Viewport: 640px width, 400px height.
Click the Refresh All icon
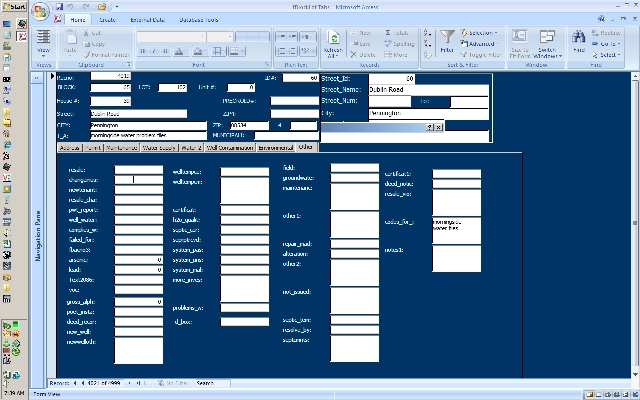(333, 43)
